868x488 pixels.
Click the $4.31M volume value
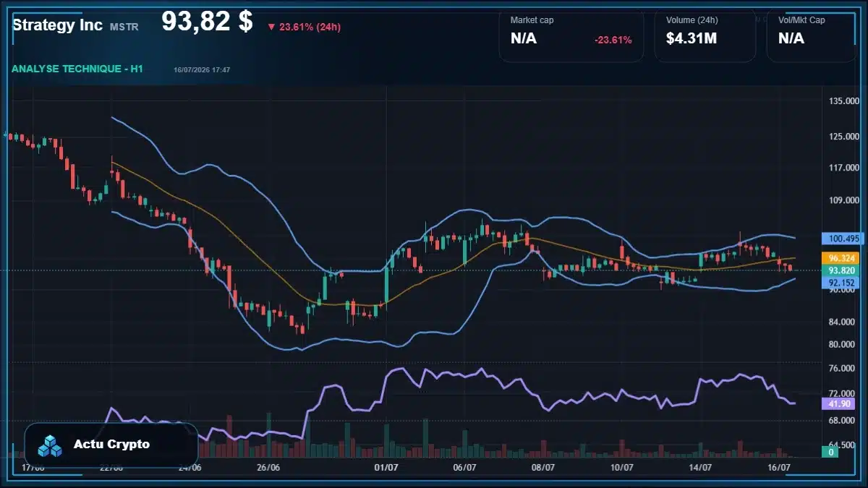[692, 38]
